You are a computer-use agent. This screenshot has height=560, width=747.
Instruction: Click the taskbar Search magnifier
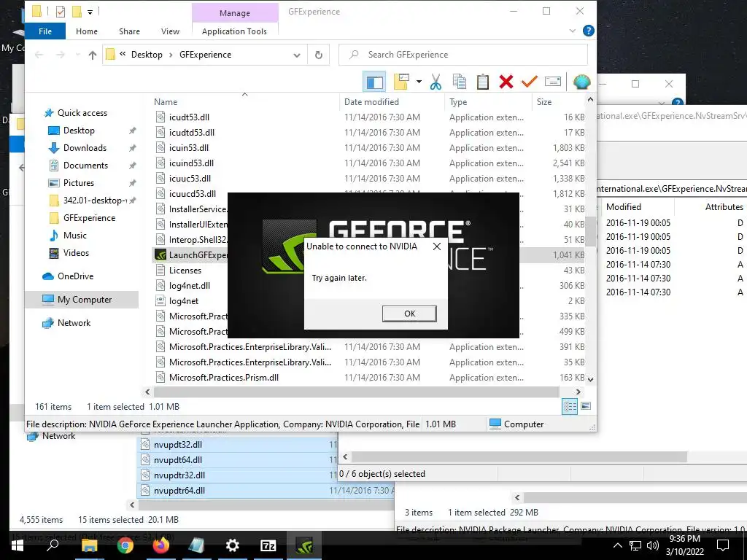[x=53, y=545]
